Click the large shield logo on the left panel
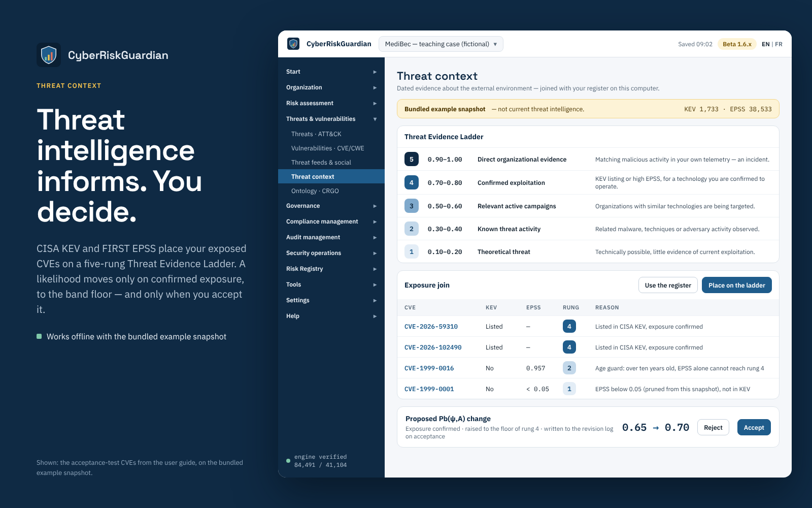812x508 pixels. (x=49, y=55)
